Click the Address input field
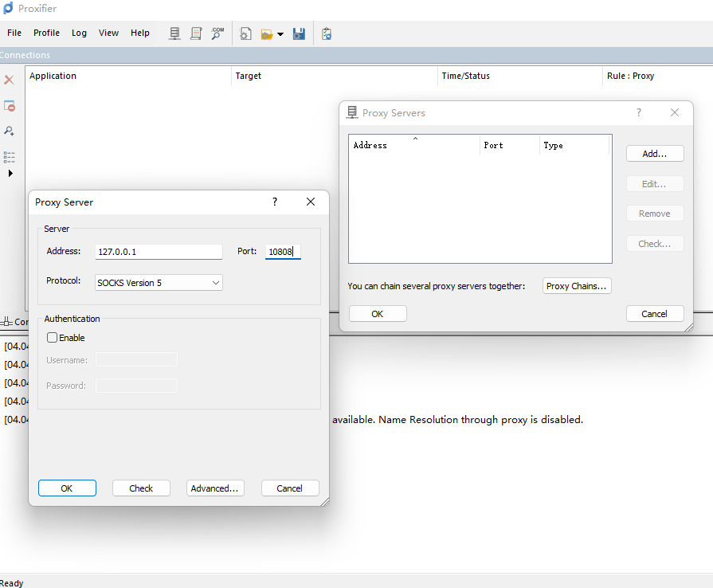This screenshot has height=588, width=713. click(x=159, y=252)
